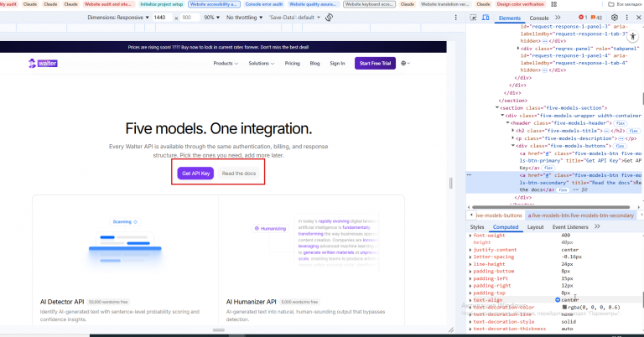Collapse the five-models-header node
Viewport: 644px width, 337px height.
coord(507,123)
